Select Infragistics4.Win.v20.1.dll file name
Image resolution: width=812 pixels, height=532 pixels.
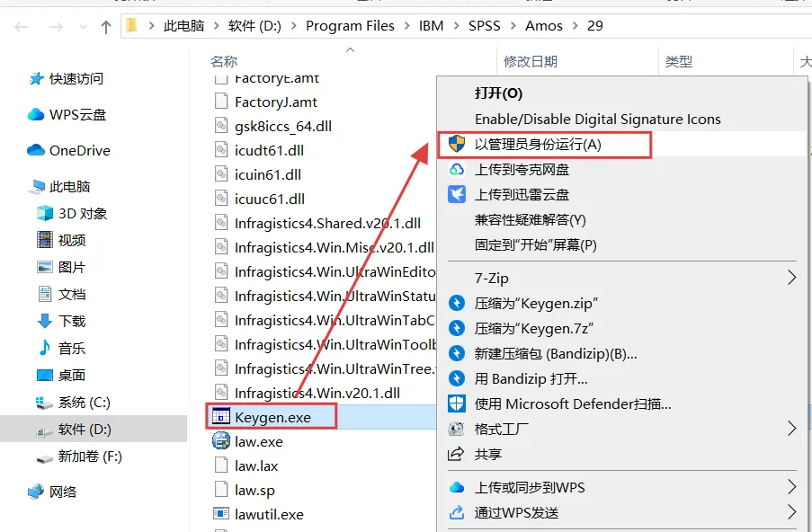coord(317,393)
